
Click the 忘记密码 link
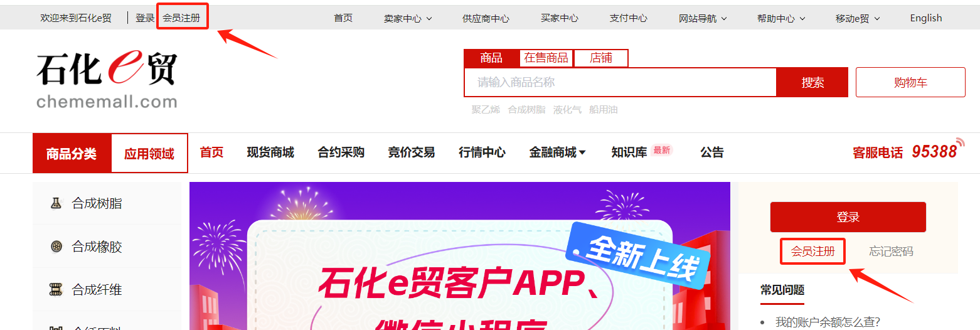coord(891,252)
